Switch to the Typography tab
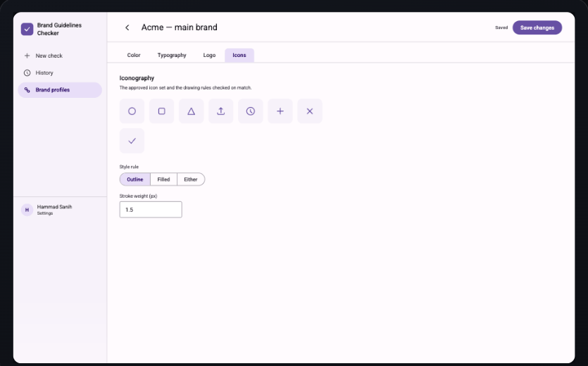This screenshot has height=366, width=588. coord(172,55)
